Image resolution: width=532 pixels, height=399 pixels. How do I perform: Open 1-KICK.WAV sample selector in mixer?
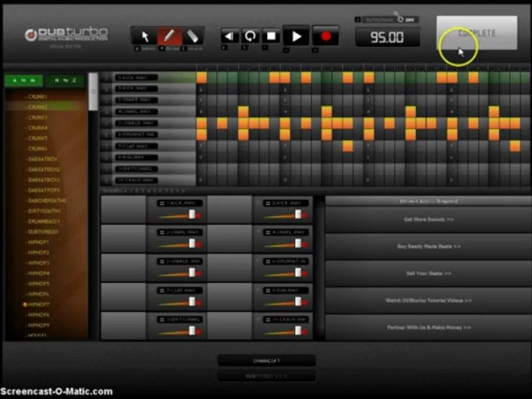point(180,203)
